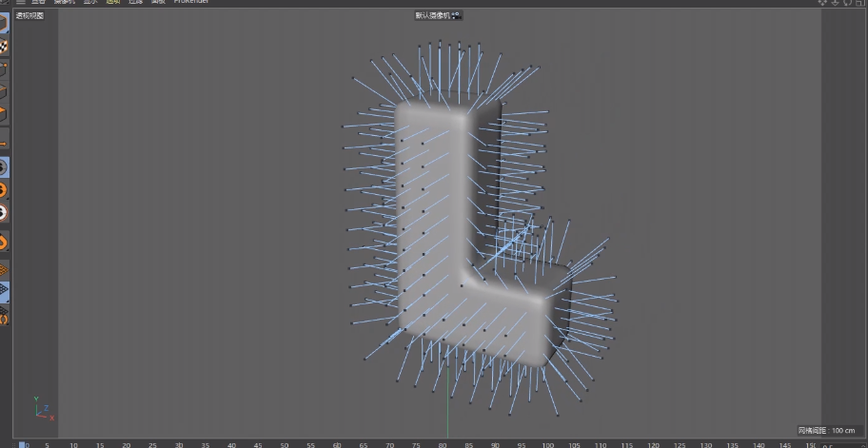Jump to frame 115 on timeline ruler

point(627,445)
